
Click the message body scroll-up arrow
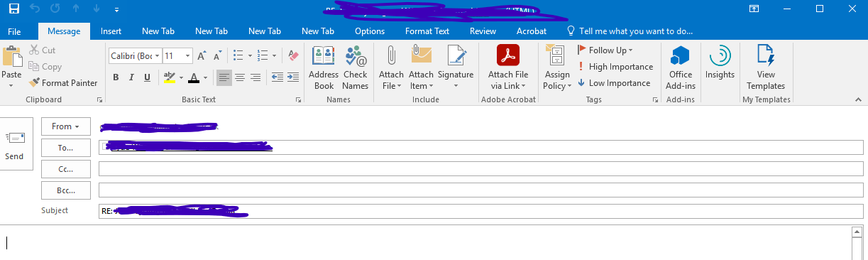point(857,232)
